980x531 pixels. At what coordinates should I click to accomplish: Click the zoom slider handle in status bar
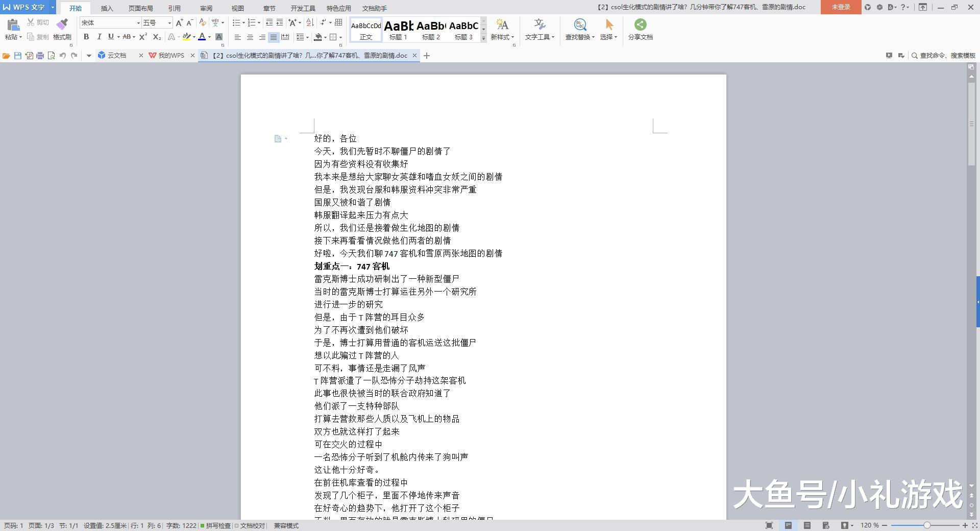[927, 525]
